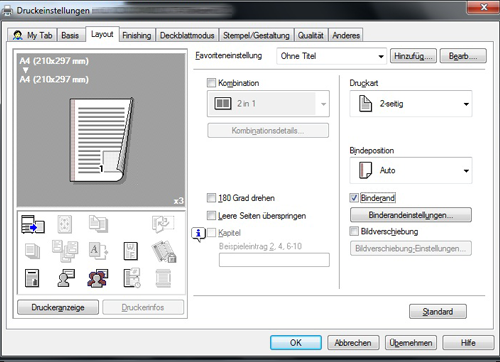Click the Druckerinfos button
The width and height of the screenshot is (500, 362).
click(143, 307)
